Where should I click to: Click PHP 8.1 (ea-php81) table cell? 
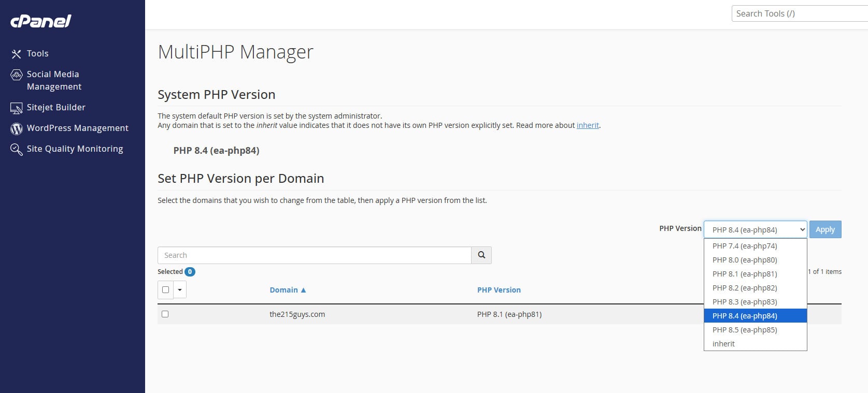pyautogui.click(x=509, y=314)
